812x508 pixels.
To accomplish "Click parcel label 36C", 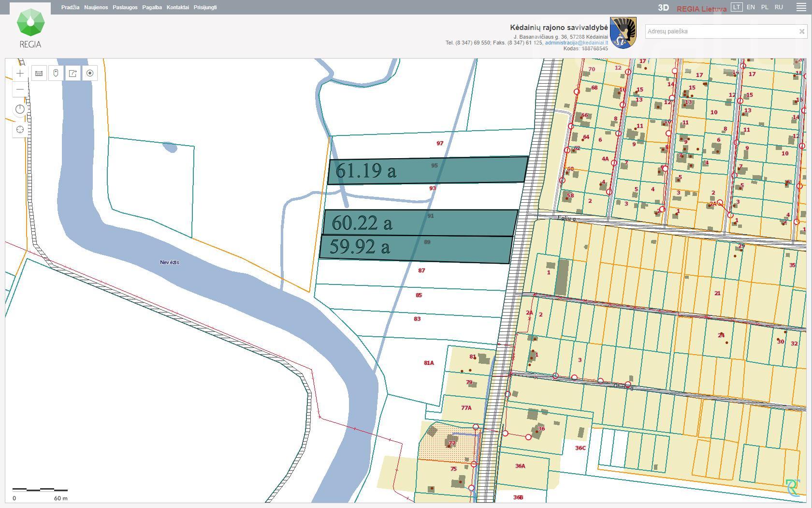I will click(580, 448).
